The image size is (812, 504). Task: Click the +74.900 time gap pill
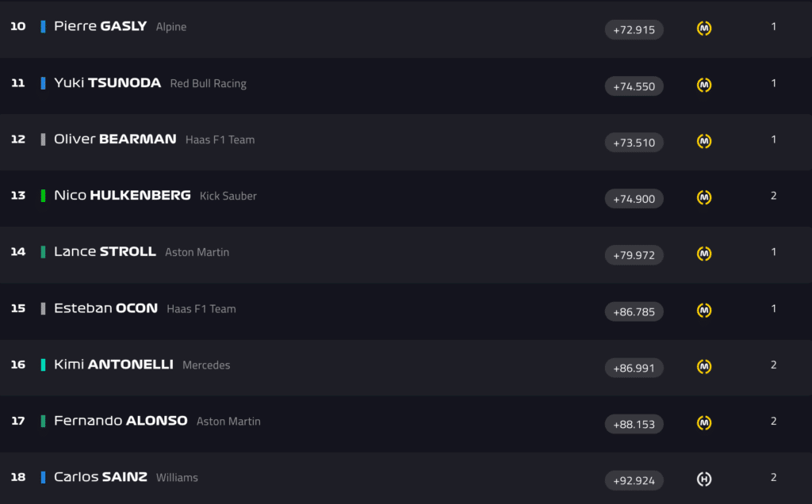[634, 199]
